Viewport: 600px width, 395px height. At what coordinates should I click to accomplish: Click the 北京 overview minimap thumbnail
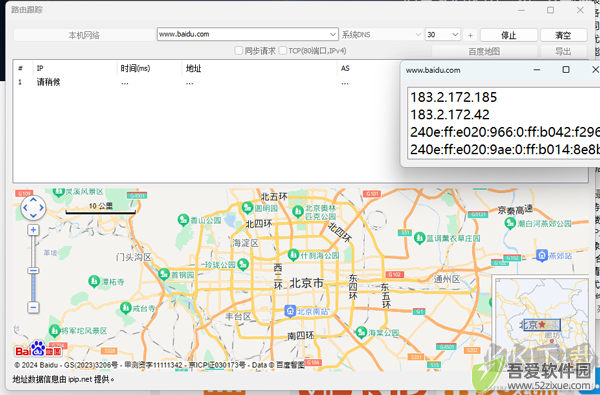coord(542,325)
